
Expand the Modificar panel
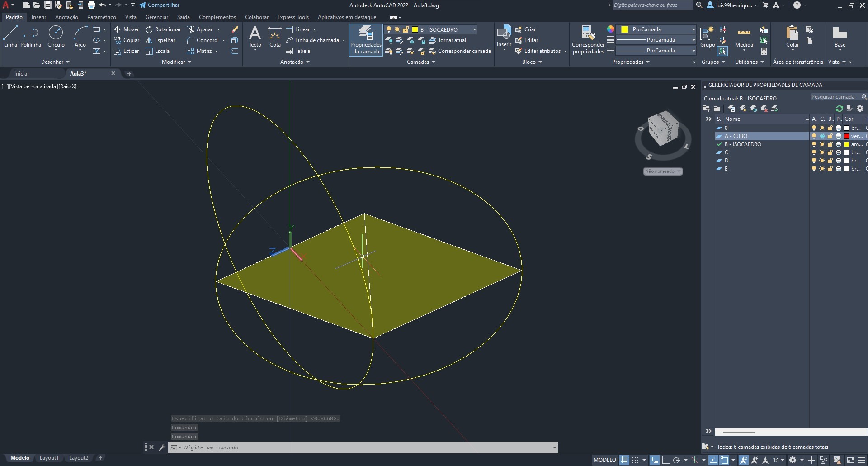pyautogui.click(x=176, y=62)
